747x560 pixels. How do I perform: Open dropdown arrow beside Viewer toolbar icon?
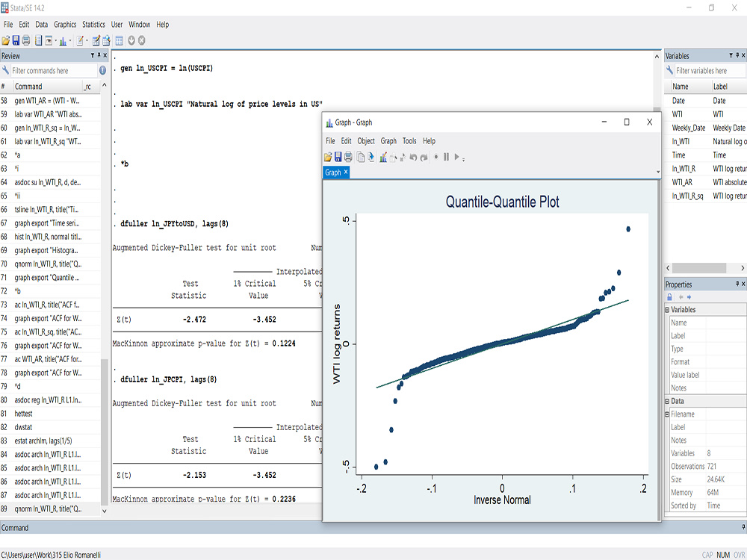tap(55, 41)
